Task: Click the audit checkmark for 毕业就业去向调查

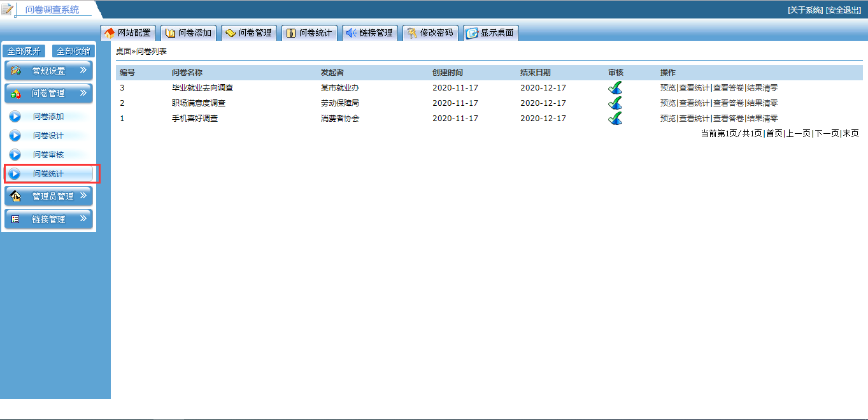Action: tap(615, 88)
